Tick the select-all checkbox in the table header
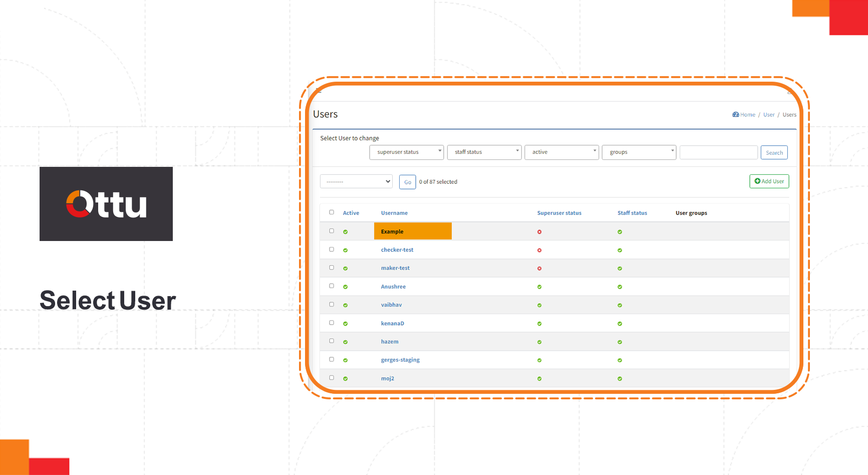 (x=332, y=212)
